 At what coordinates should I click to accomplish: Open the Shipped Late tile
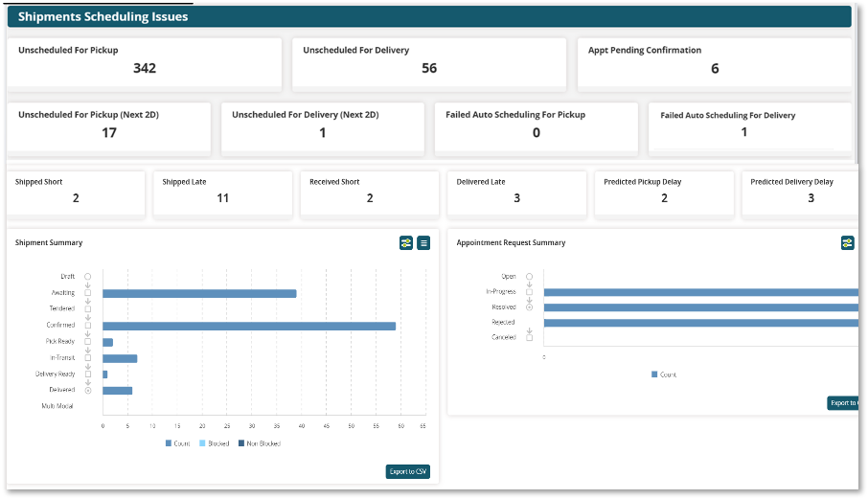click(x=222, y=192)
